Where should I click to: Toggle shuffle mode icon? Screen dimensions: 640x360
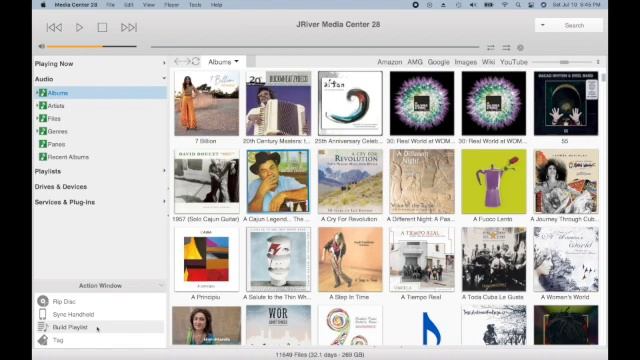pos(506,48)
